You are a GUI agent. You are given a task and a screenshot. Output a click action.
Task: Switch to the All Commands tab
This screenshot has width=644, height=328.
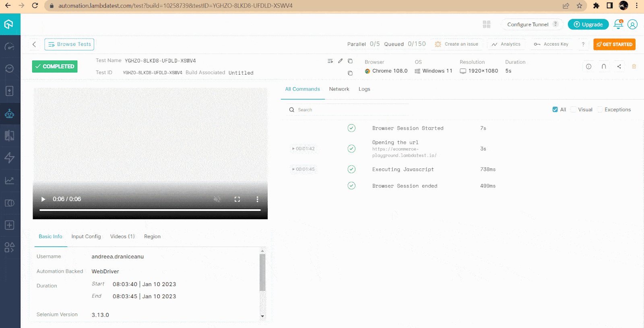coord(303,89)
